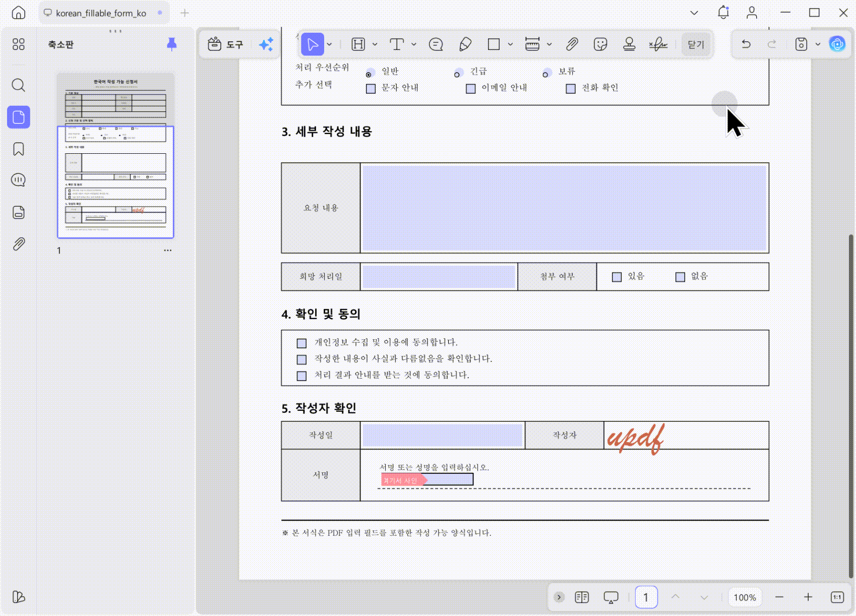Select the pencil drawing tool
The width and height of the screenshot is (856, 616).
pos(465,44)
